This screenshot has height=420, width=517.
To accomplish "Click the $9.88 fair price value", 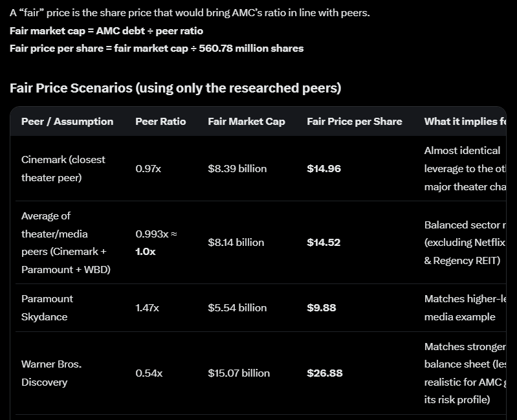I will 322,307.
